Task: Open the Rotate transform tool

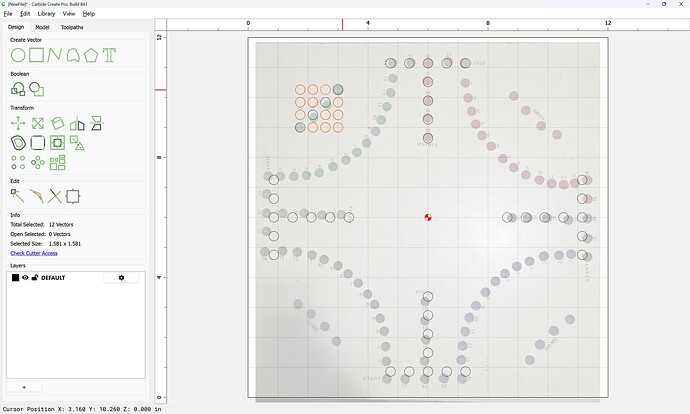Action: pyautogui.click(x=57, y=124)
